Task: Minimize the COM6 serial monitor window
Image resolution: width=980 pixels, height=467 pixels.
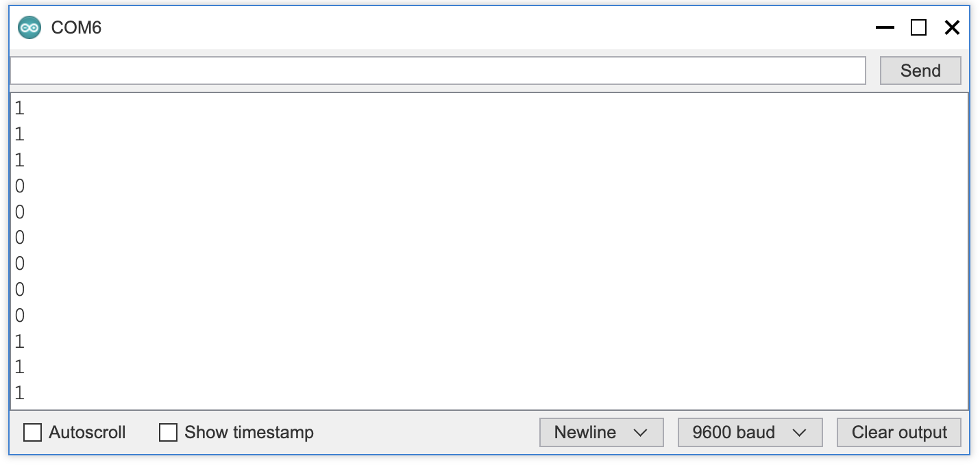Action: [x=885, y=28]
